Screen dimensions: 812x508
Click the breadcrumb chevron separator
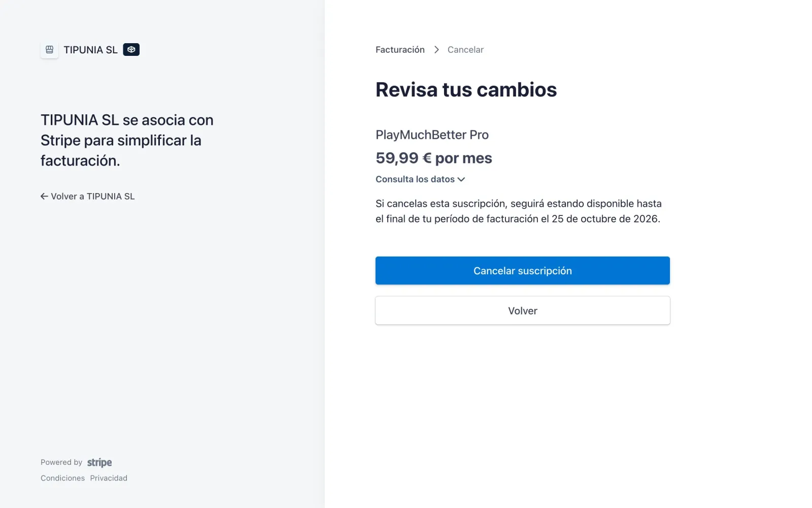pyautogui.click(x=436, y=50)
